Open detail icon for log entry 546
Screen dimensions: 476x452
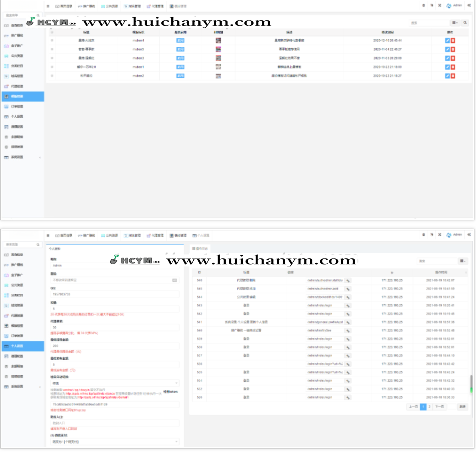coord(348,280)
